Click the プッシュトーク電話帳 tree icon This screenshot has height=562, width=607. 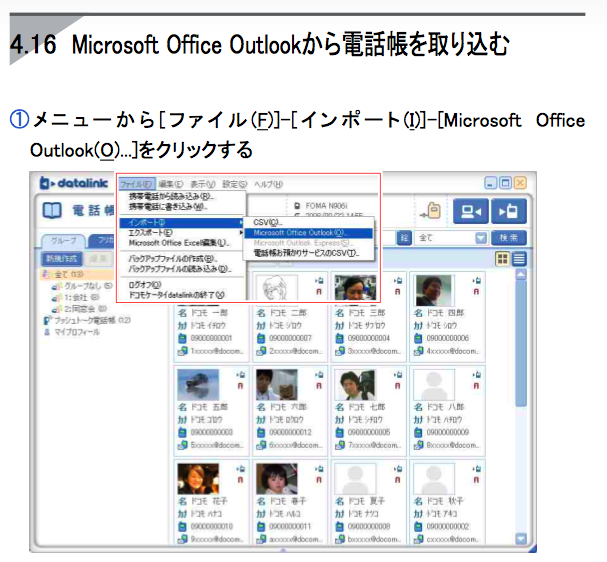(47, 320)
